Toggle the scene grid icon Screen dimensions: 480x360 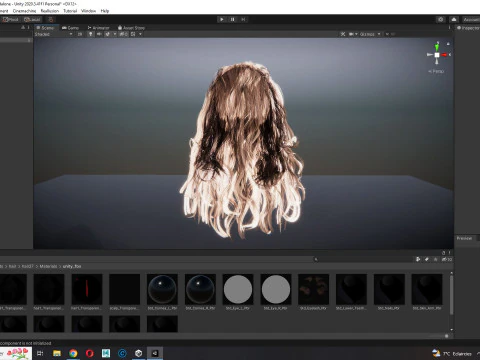point(133,34)
